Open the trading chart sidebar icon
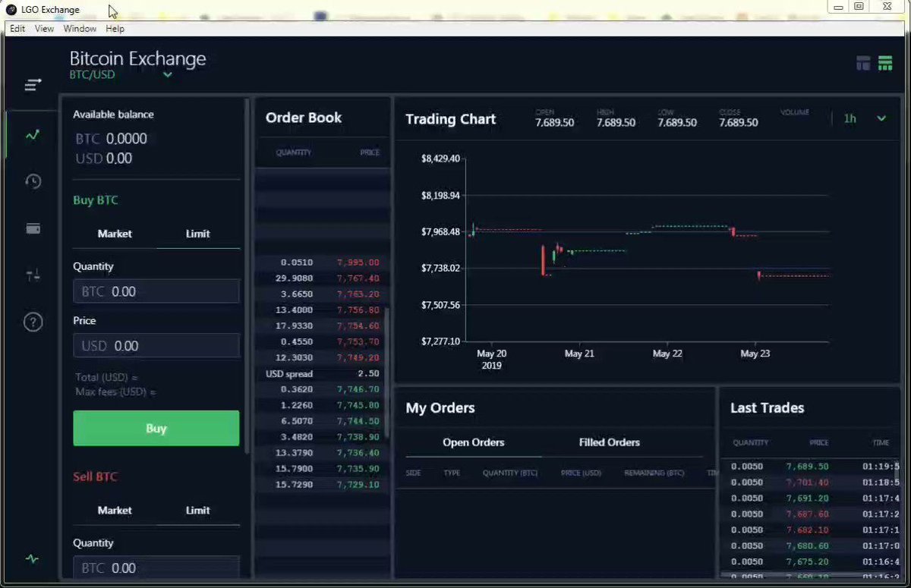The width and height of the screenshot is (911, 588). click(33, 135)
